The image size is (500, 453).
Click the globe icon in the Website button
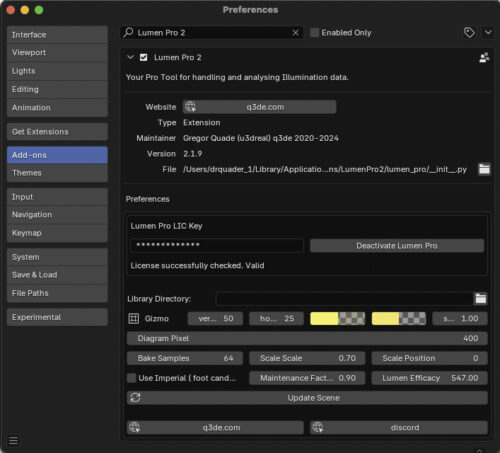(x=190, y=107)
